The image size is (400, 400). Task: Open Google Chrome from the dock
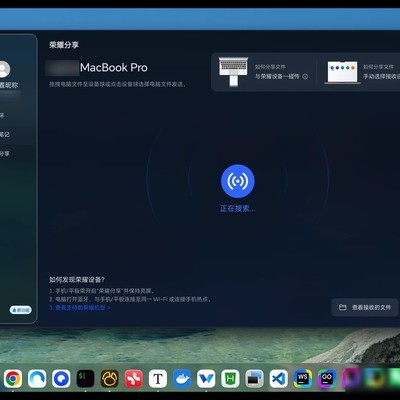13,379
